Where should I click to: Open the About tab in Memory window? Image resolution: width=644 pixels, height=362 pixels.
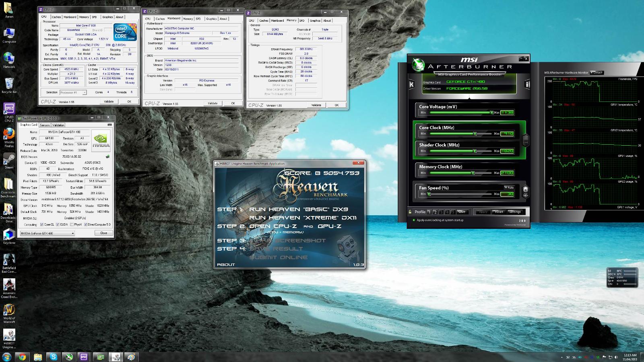(x=327, y=21)
